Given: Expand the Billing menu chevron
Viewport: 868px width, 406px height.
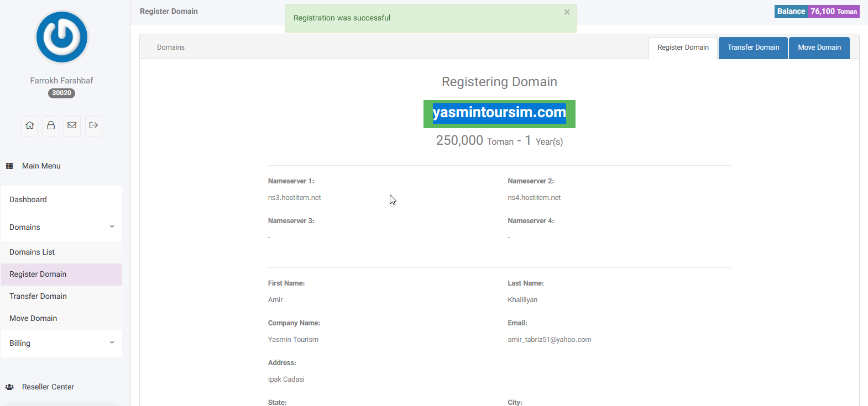Looking at the screenshot, I should tap(112, 343).
